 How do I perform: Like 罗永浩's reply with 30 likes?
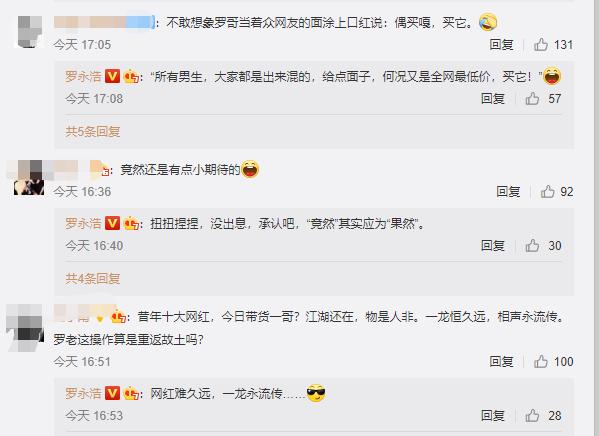click(x=532, y=246)
